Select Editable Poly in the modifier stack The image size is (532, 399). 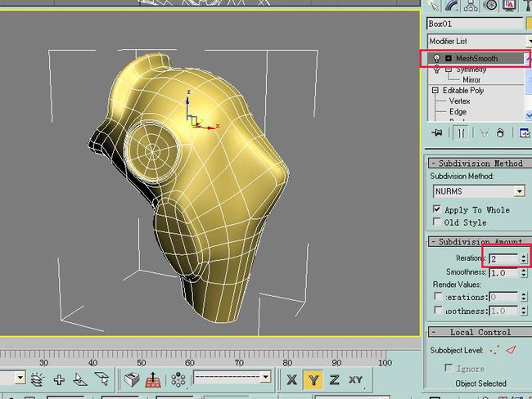click(x=463, y=91)
